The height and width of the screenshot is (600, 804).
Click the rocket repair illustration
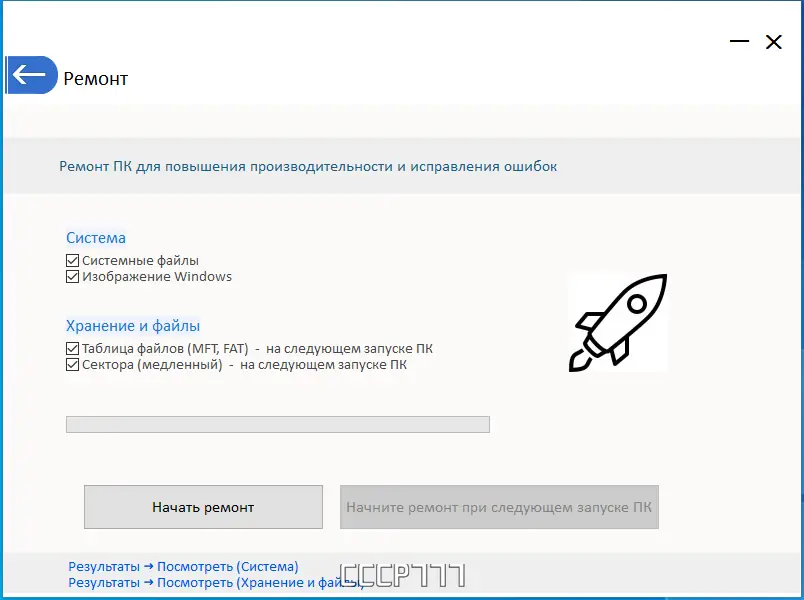click(618, 322)
